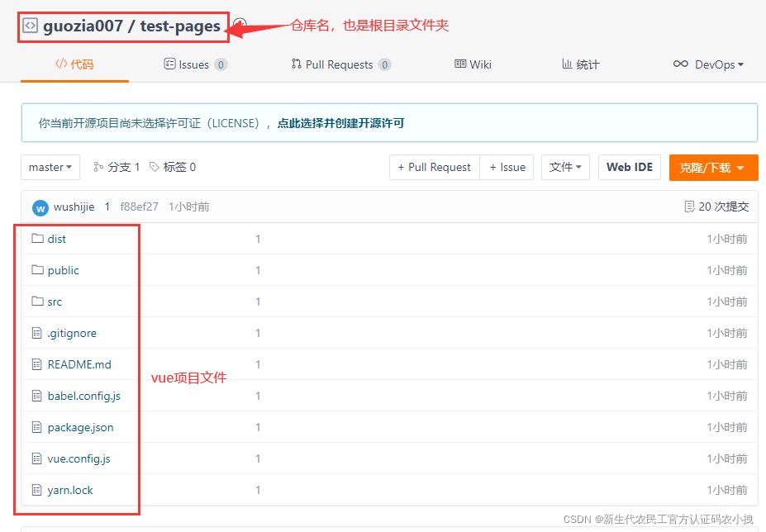This screenshot has height=532, width=766.
Task: Click the Issues count badge 0
Action: pos(221,64)
